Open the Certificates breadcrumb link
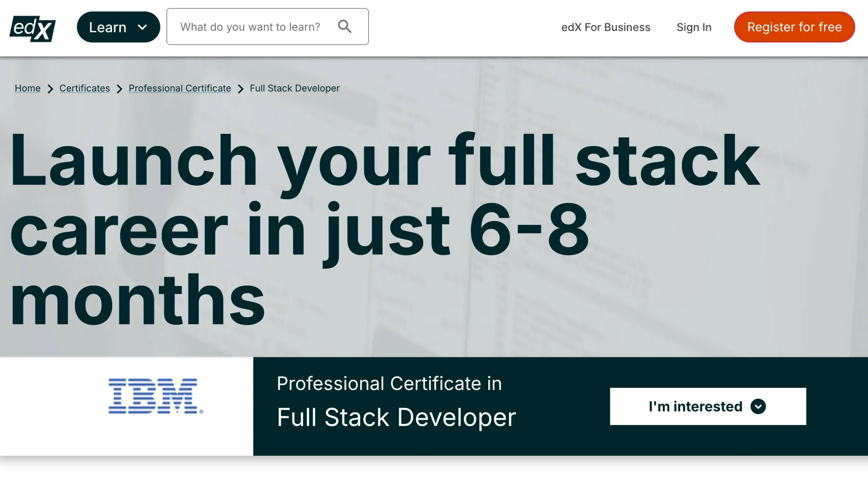Image resolution: width=868 pixels, height=496 pixels. click(84, 88)
